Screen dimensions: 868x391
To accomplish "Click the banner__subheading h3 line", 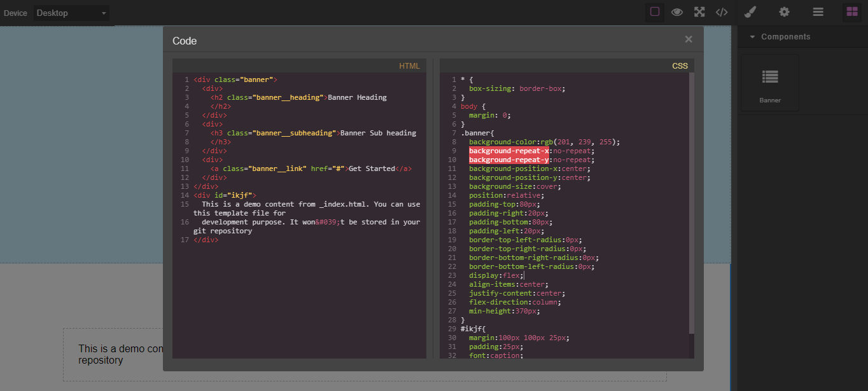I will (x=313, y=134).
